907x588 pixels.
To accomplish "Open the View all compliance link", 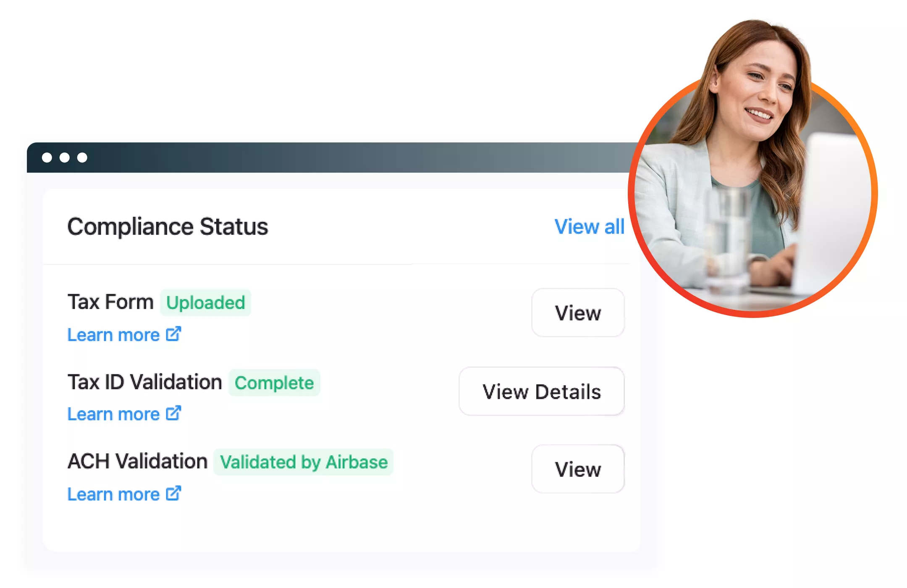I will (x=589, y=227).
